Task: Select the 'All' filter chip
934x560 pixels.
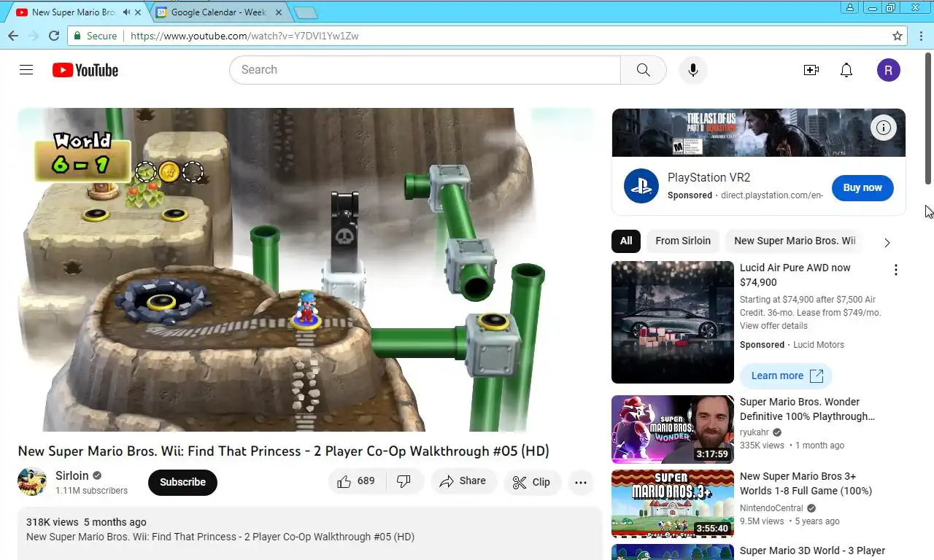Action: pyautogui.click(x=626, y=241)
